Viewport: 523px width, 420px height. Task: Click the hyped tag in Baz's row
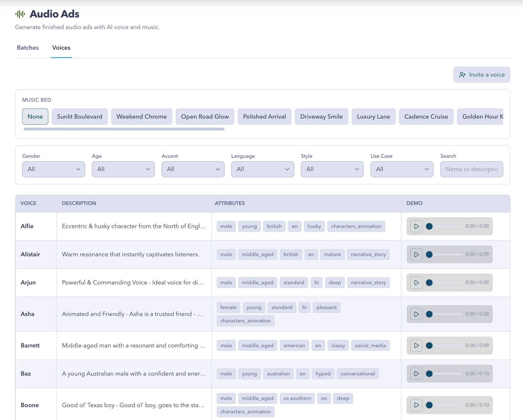(323, 374)
